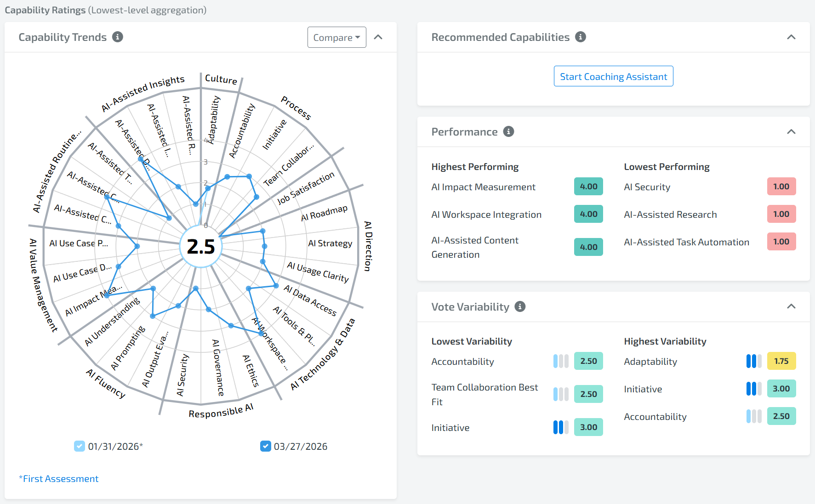Click Start Coaching Assistant button
The image size is (815, 504).
click(613, 76)
